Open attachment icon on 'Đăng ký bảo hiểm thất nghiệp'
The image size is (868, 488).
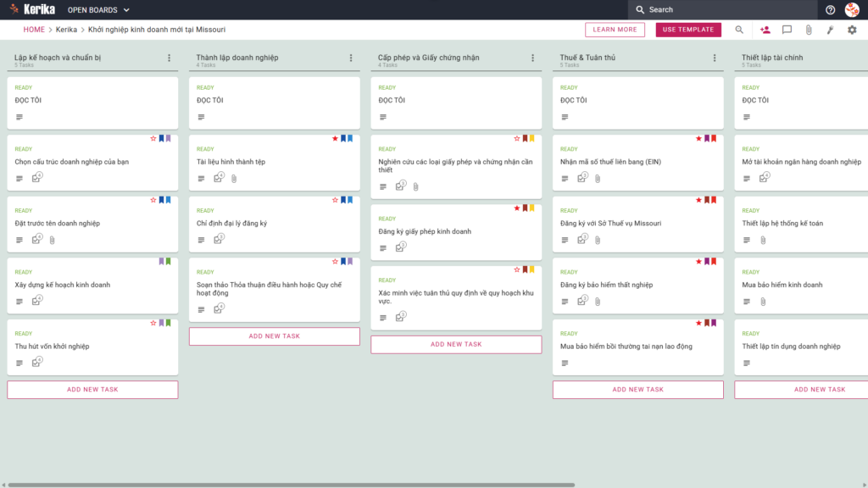[x=598, y=302]
